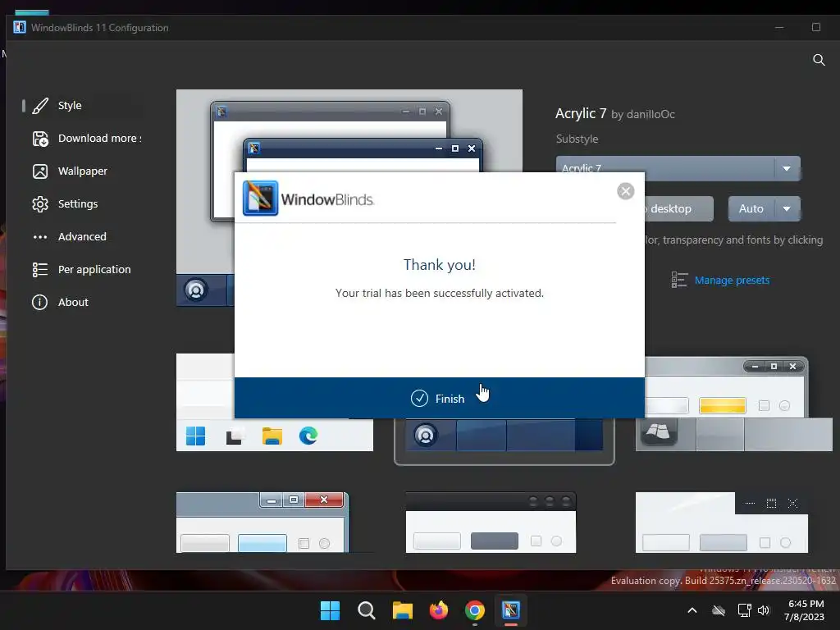Launch Firefox from the taskbar
Image resolution: width=840 pixels, height=630 pixels.
click(439, 610)
